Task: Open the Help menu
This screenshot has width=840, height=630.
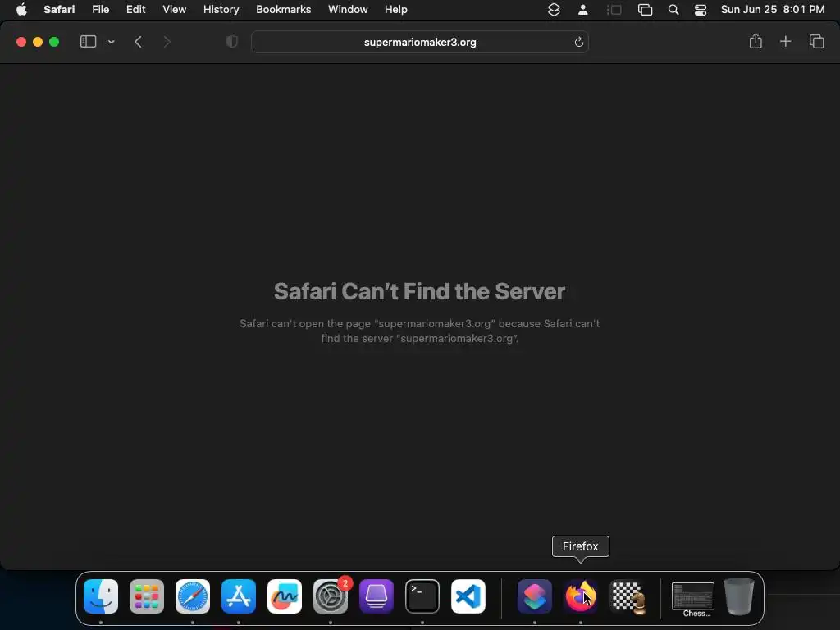Action: click(396, 10)
